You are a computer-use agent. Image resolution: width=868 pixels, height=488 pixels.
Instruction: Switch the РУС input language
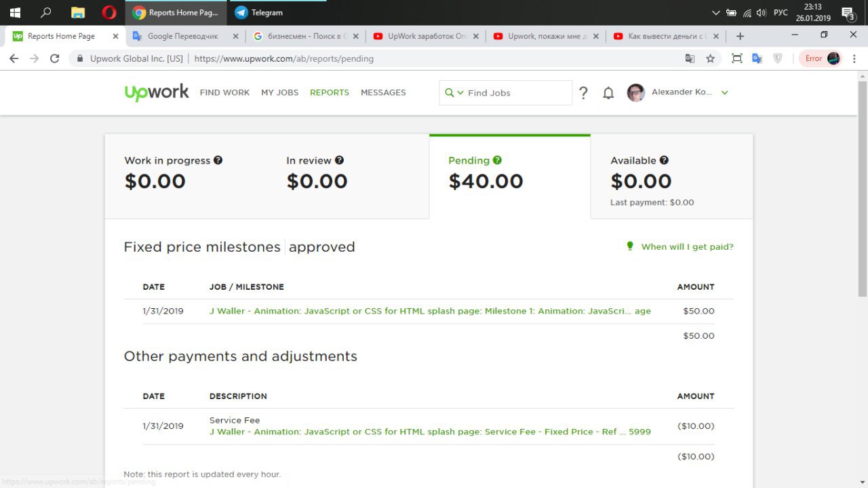(781, 12)
